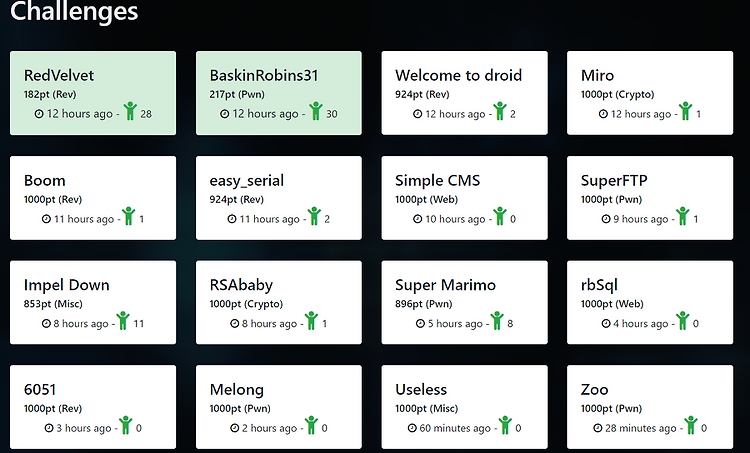This screenshot has width=750, height=453.
Task: Click '60 minutes ago' on the Useless card
Action: coord(455,429)
